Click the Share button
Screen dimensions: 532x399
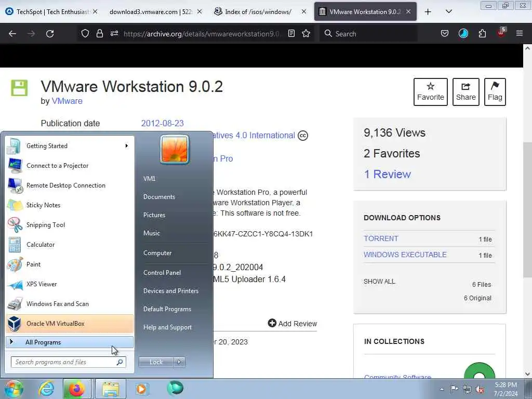point(466,92)
